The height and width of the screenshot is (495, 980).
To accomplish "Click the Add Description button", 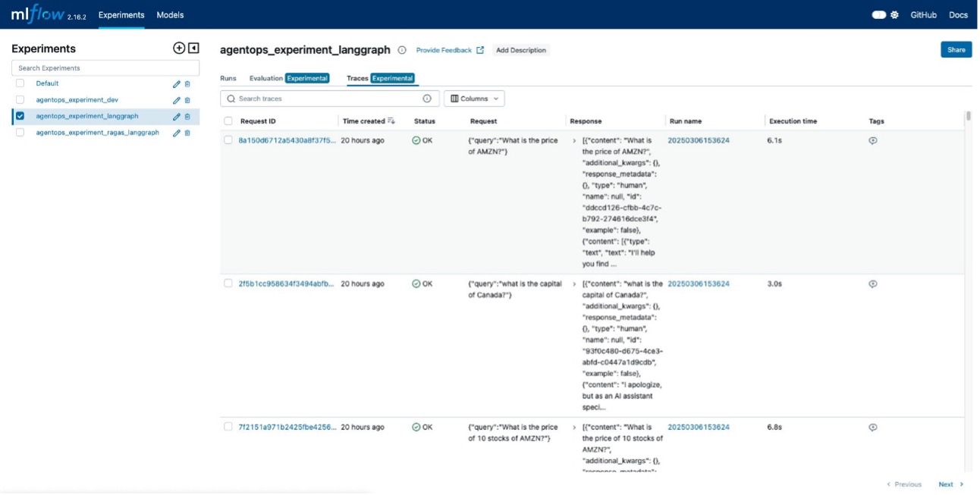I will point(521,50).
